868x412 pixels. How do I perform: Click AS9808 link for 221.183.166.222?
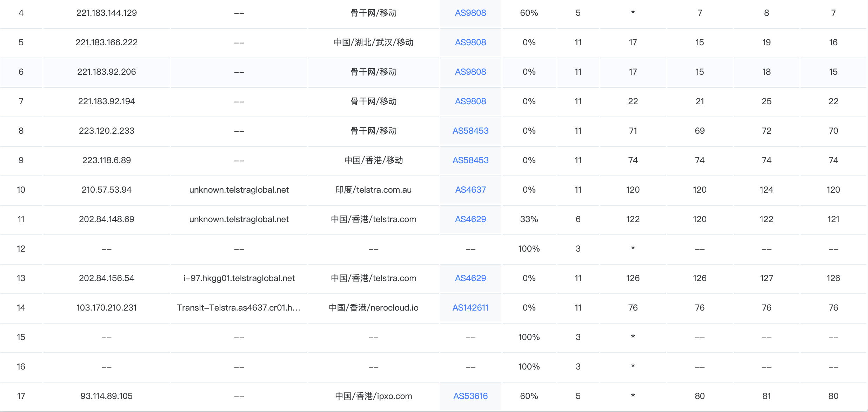click(470, 42)
